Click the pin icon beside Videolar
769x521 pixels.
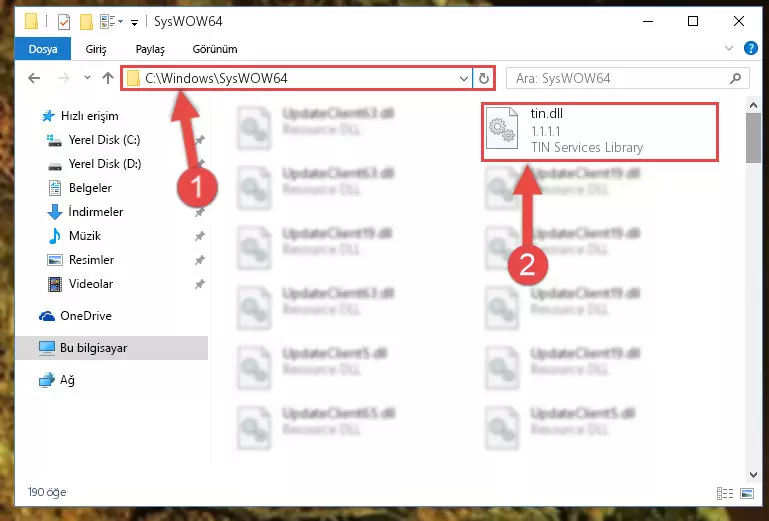coord(200,284)
